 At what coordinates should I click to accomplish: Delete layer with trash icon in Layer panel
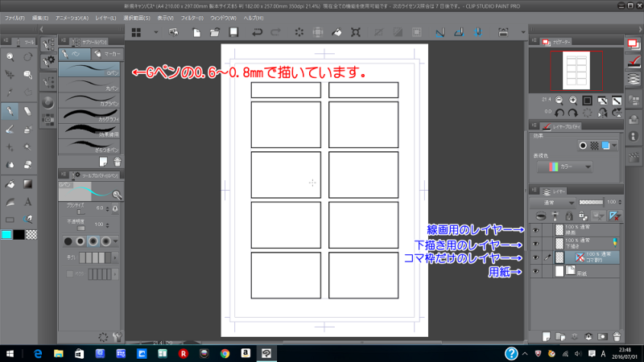point(617,336)
